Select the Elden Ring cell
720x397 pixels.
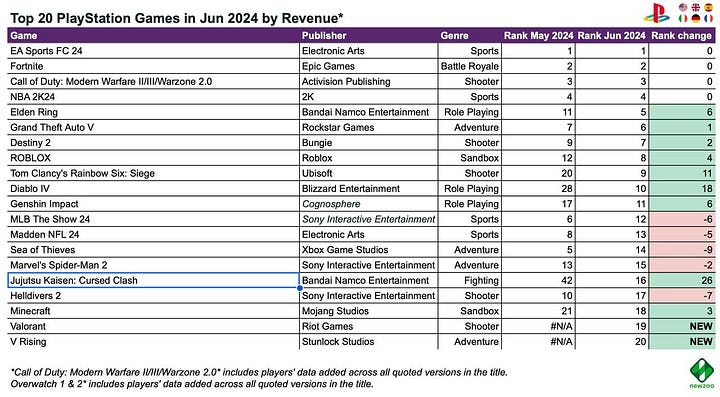(x=153, y=112)
